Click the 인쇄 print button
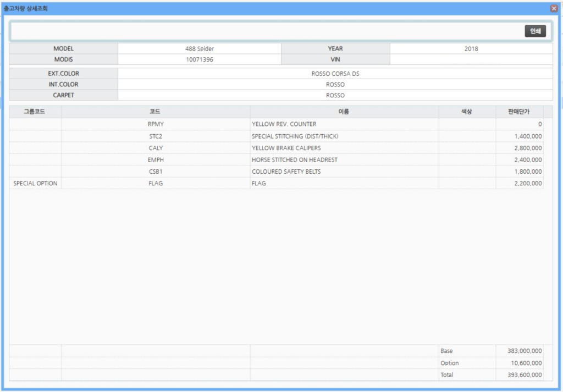563x392 pixels. pyautogui.click(x=535, y=31)
